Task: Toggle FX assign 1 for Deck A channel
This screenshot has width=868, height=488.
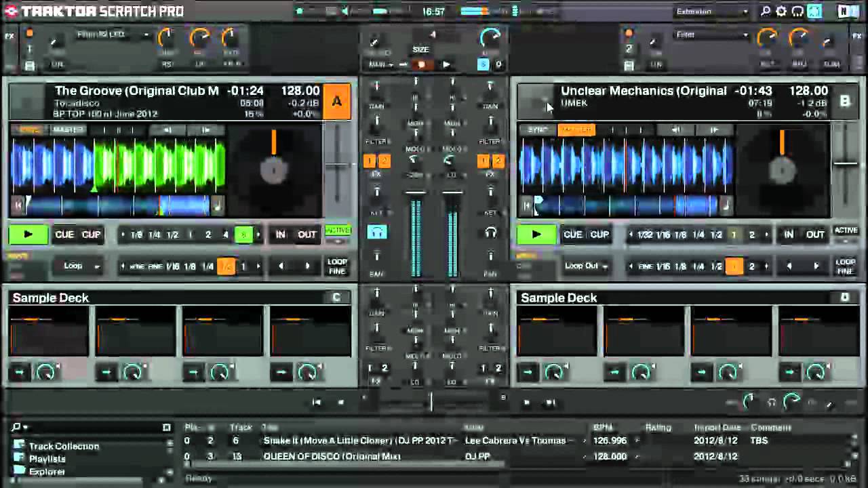Action: (370, 161)
